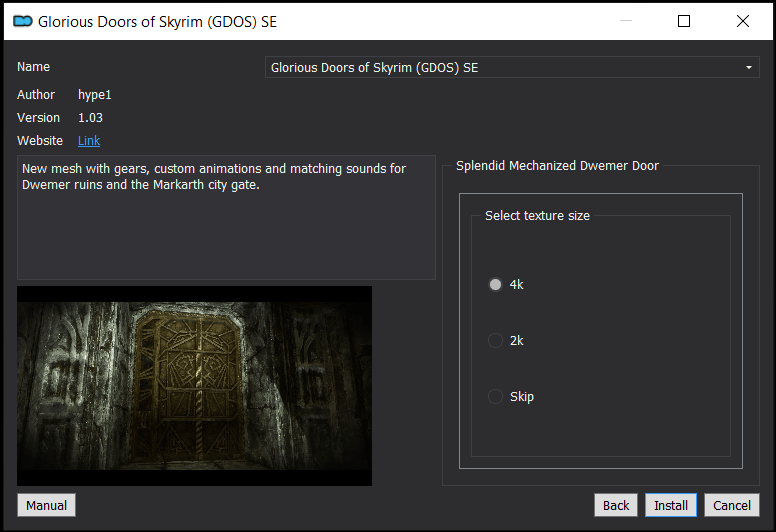Click the Manual button
The width and height of the screenshot is (776, 532).
pyautogui.click(x=47, y=505)
